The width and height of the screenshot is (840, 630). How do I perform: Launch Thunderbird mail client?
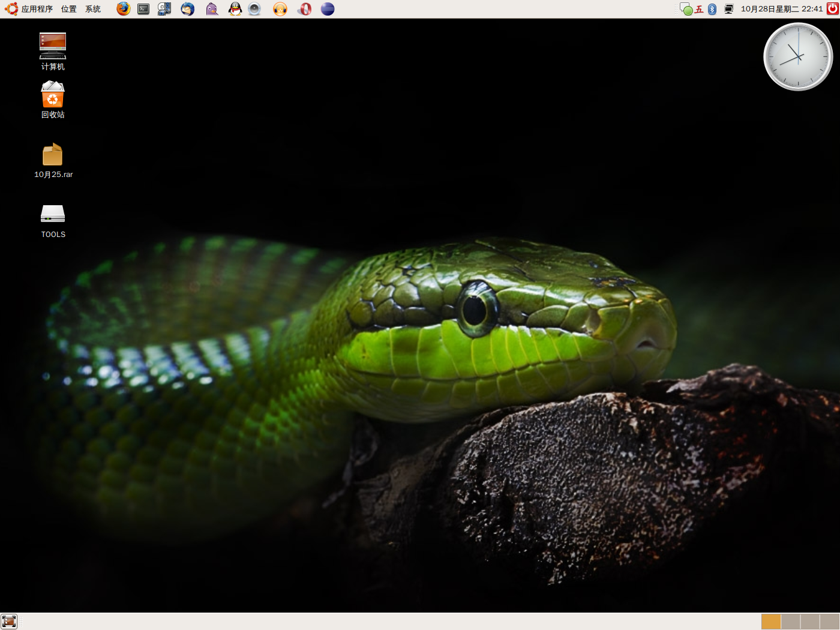(188, 9)
